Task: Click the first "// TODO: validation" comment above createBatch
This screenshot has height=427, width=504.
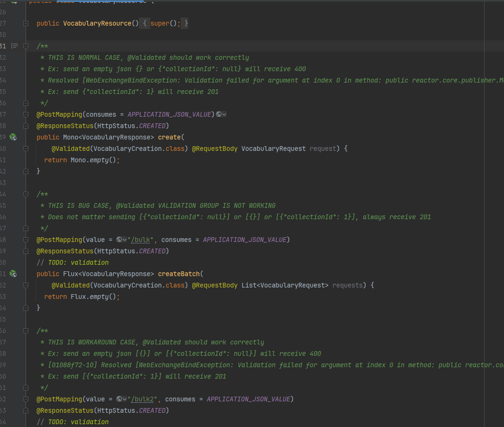Action: tap(73, 263)
